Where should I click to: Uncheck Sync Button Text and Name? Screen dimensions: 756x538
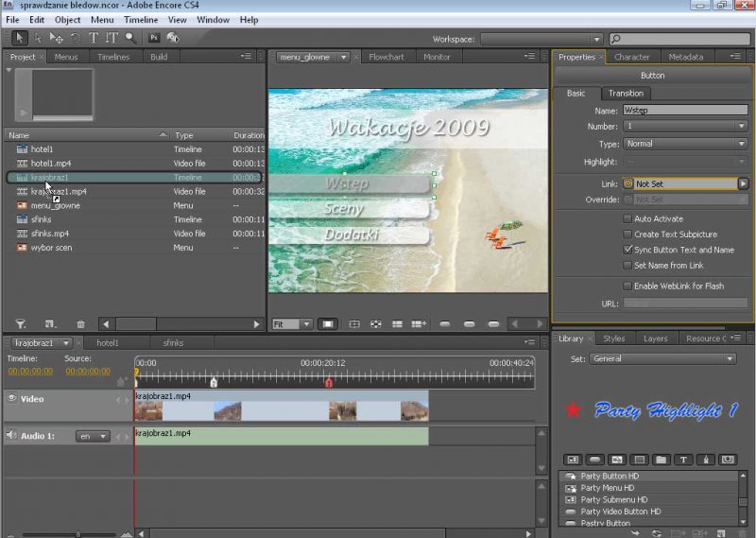627,250
